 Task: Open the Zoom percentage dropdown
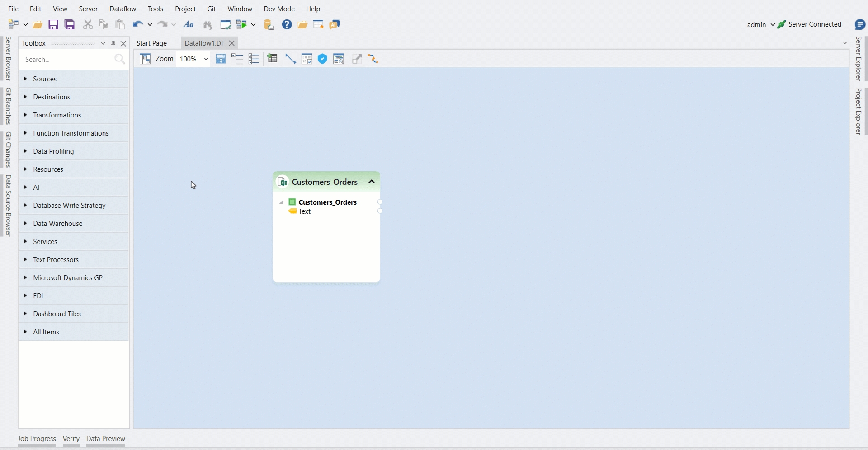[206, 59]
